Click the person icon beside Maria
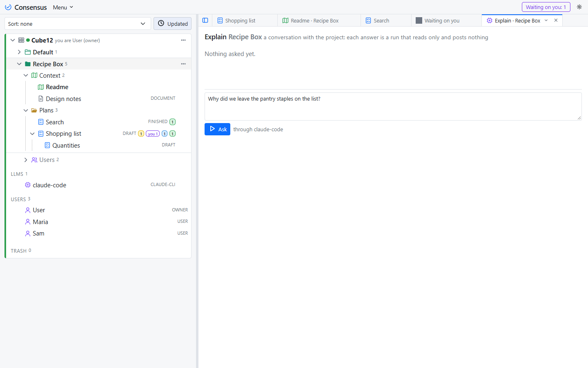 [x=28, y=222]
